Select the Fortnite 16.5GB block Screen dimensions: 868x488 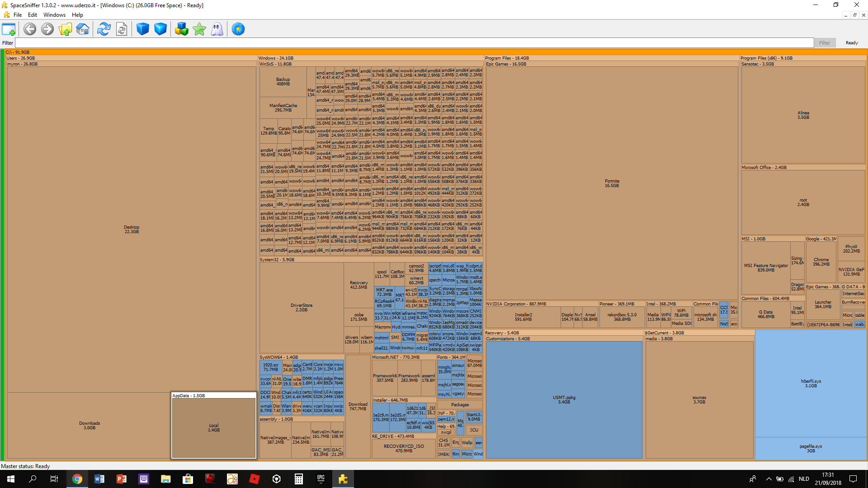tap(612, 183)
